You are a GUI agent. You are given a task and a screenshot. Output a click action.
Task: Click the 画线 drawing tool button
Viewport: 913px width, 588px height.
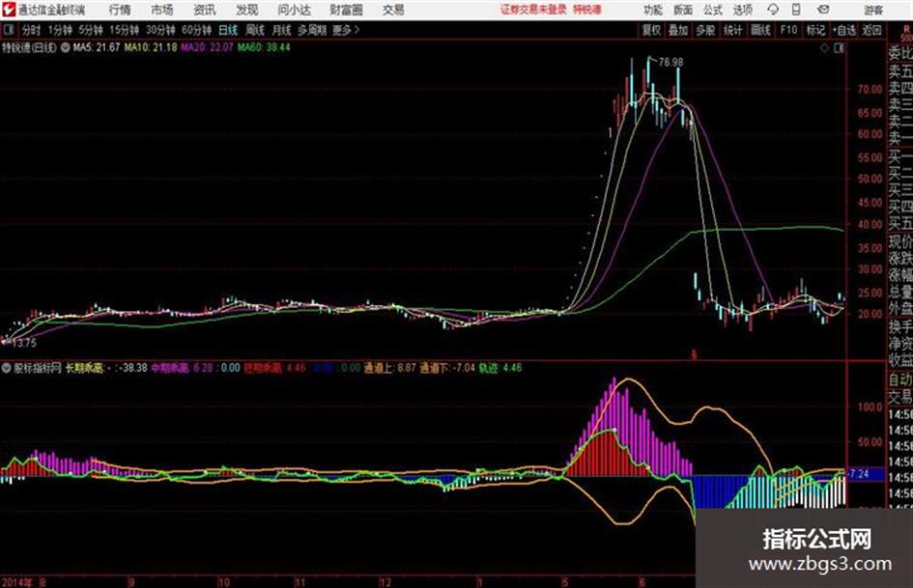pos(760,30)
